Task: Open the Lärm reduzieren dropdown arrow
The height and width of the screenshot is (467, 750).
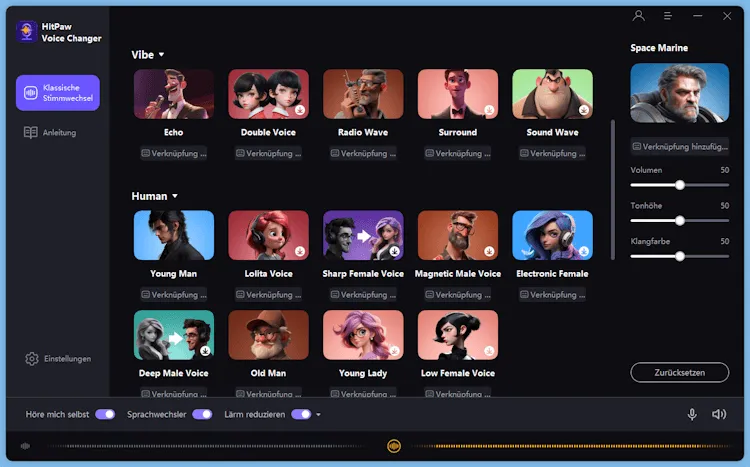Action: [318, 415]
